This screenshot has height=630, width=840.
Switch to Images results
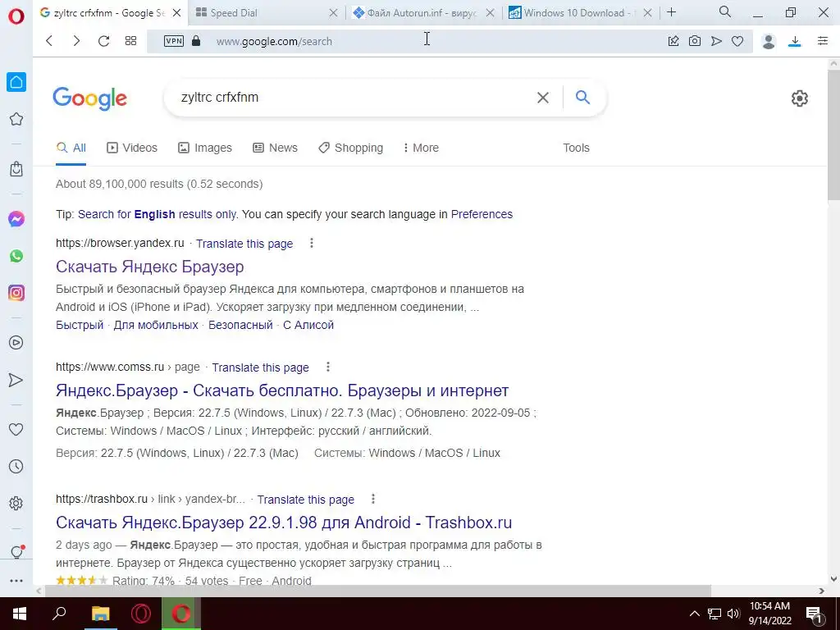[204, 148]
